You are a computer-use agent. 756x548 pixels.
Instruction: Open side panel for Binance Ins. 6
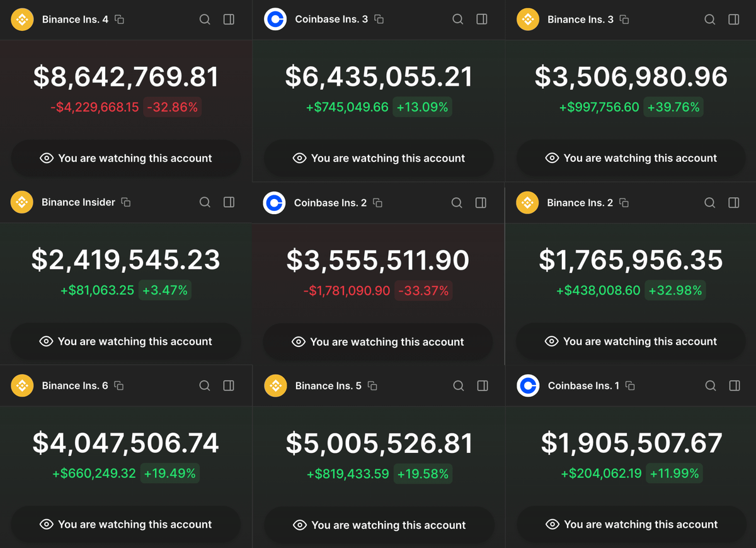(x=229, y=385)
